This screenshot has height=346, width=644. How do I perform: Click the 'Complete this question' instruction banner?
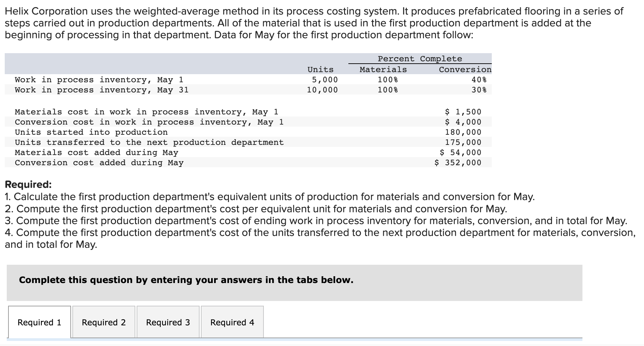(185, 280)
